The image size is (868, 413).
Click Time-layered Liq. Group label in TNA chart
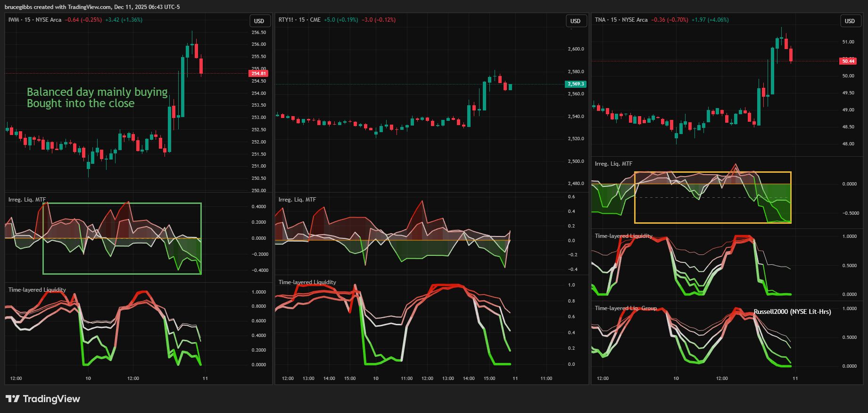coord(626,308)
